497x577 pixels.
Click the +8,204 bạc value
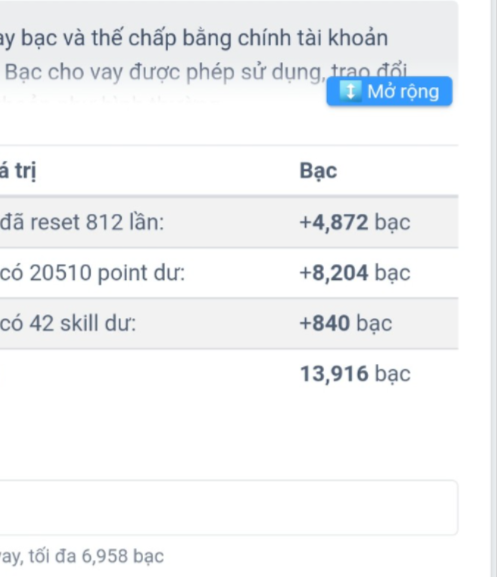[x=355, y=273]
